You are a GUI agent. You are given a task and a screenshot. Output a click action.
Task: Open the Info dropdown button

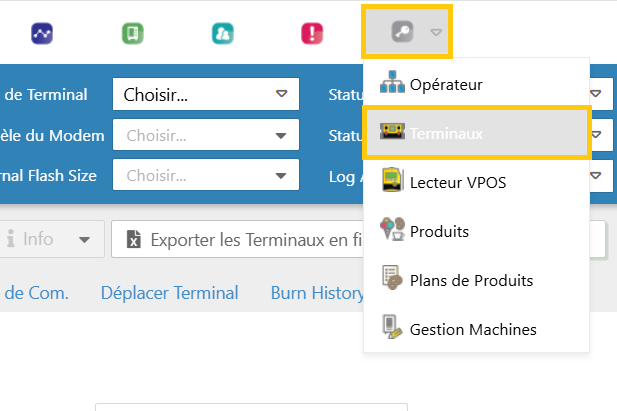click(51, 239)
